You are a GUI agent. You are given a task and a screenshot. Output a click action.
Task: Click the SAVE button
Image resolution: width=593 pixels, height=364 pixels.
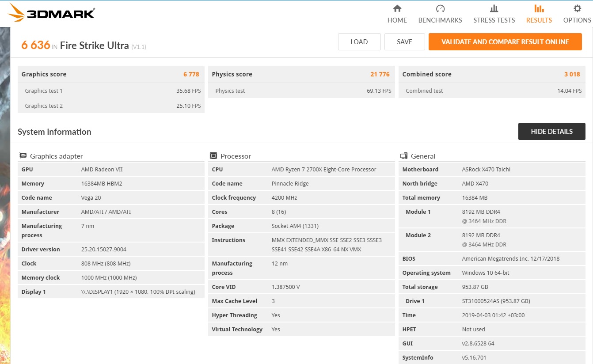point(405,42)
